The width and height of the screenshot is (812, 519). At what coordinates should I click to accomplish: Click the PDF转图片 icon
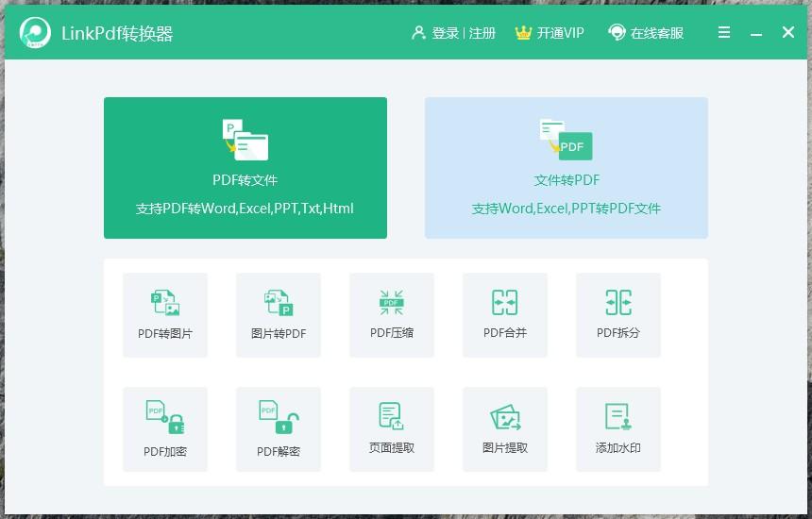[165, 303]
